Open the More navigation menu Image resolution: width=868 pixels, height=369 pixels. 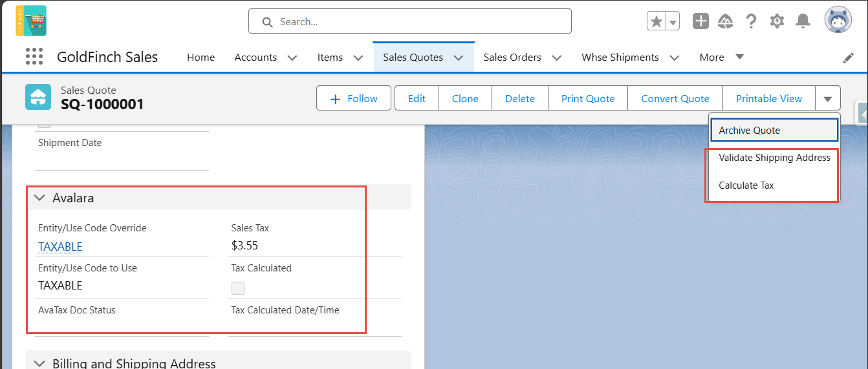(722, 57)
